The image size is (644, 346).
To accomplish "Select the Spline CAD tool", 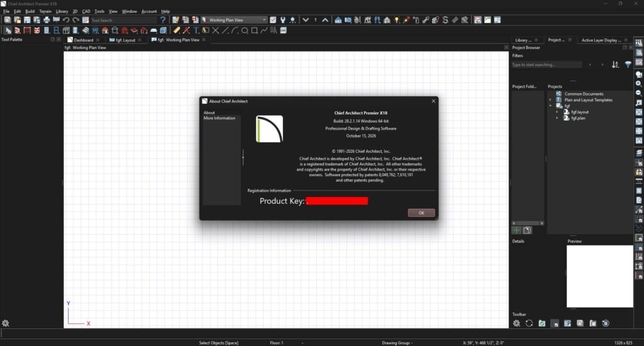I will (x=264, y=30).
